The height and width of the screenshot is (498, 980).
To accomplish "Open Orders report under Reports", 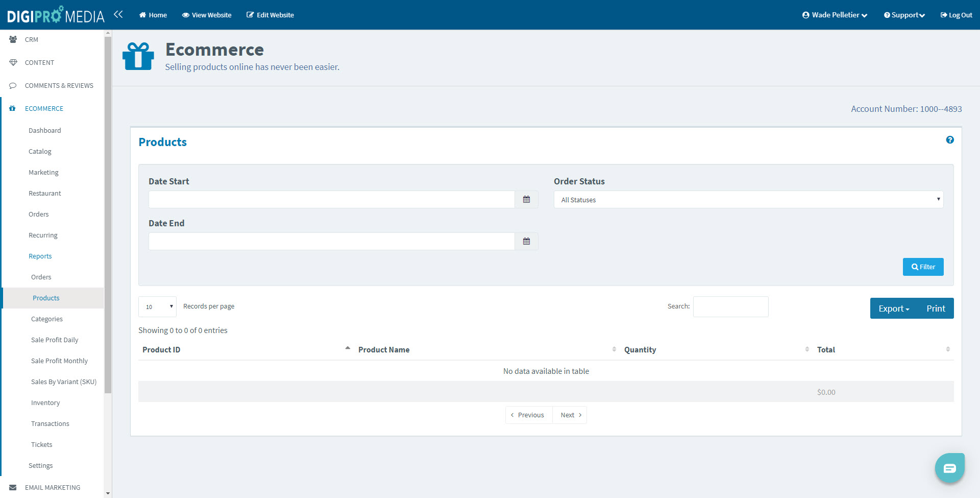I will click(x=41, y=277).
